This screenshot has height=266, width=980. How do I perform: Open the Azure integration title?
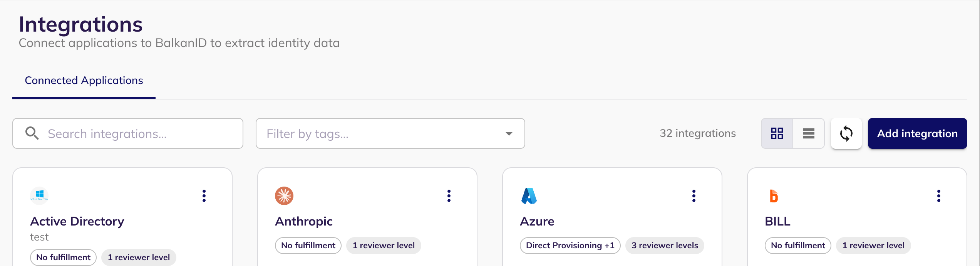point(537,221)
